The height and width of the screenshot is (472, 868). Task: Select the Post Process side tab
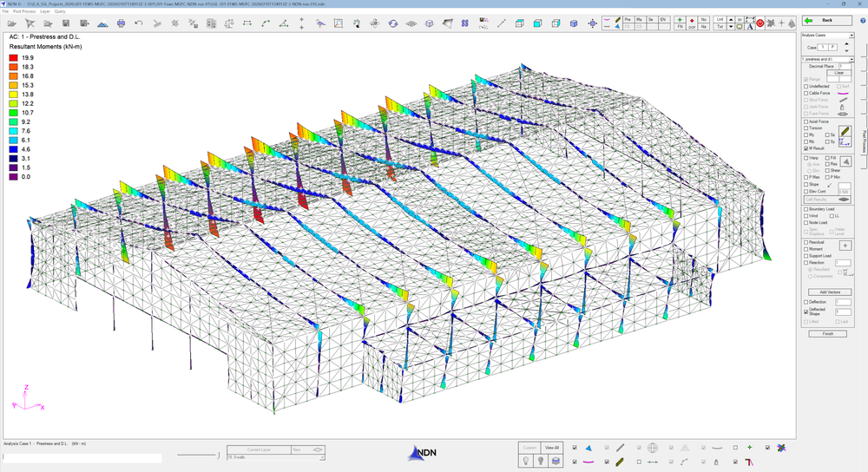pyautogui.click(x=865, y=141)
